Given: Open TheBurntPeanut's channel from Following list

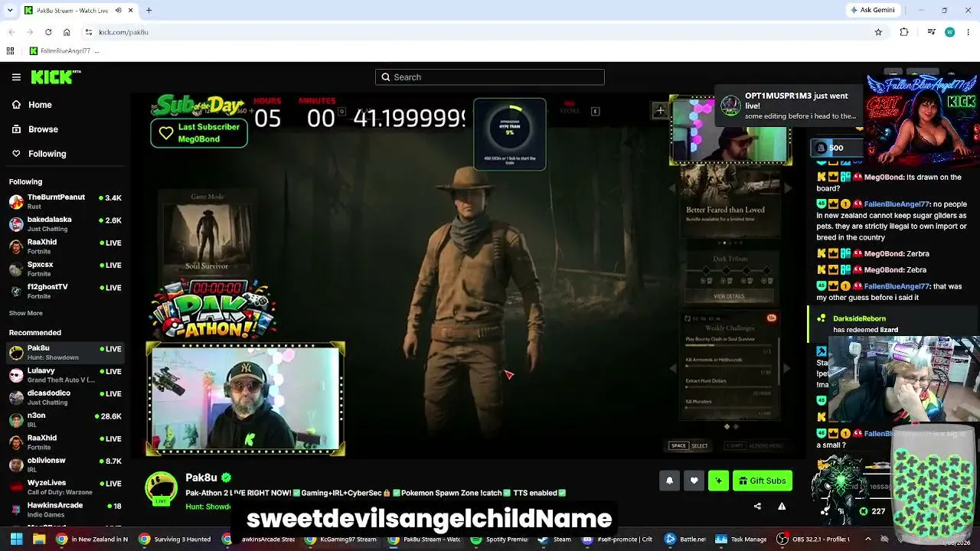Looking at the screenshot, I should (65, 201).
